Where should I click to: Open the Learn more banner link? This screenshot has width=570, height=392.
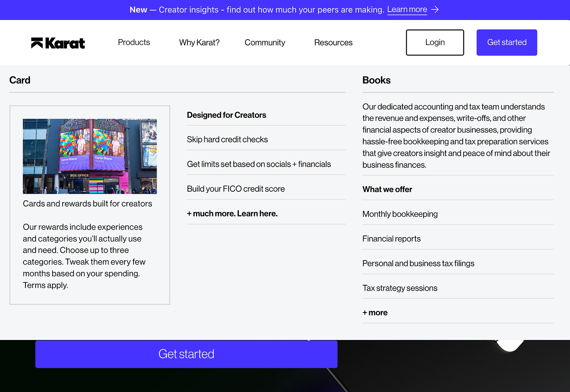(x=407, y=9)
